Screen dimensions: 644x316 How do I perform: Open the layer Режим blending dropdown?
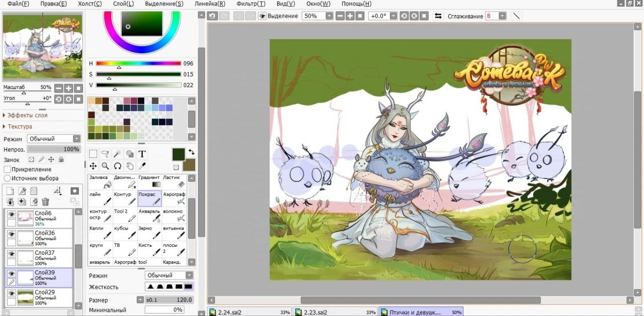click(54, 139)
